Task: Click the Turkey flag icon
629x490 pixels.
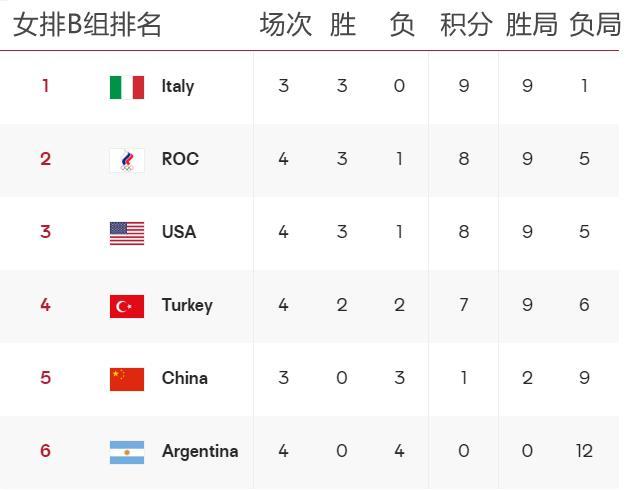Action: (127, 306)
